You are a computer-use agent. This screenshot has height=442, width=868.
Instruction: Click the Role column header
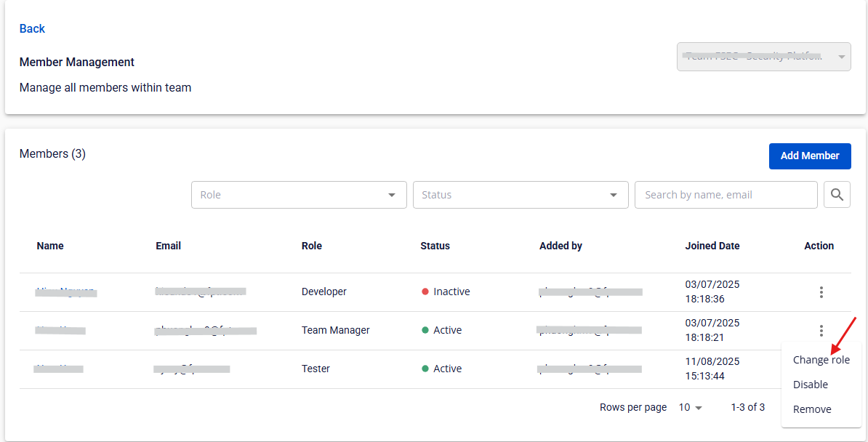tap(311, 246)
